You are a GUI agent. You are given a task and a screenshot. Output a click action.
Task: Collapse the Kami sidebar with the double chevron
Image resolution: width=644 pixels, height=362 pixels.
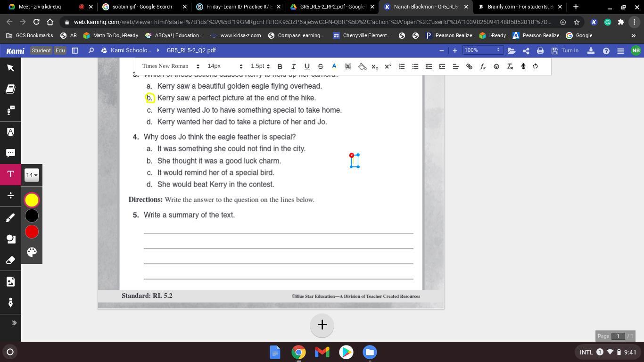click(14, 323)
